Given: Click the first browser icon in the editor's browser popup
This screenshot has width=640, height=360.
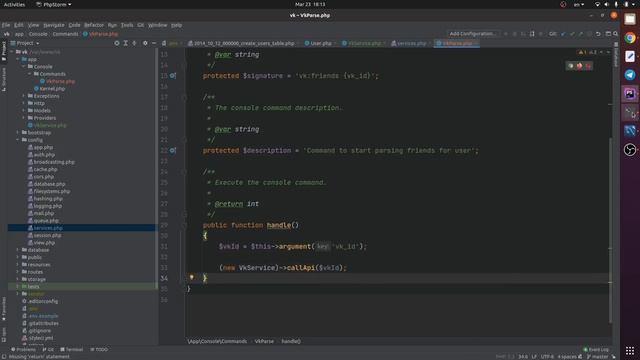Looking at the screenshot, I should (x=571, y=66).
